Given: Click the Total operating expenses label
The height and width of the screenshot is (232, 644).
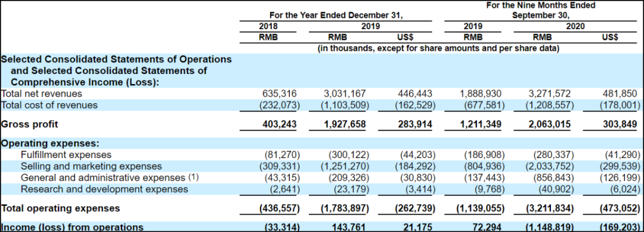Looking at the screenshot, I should tap(60, 208).
